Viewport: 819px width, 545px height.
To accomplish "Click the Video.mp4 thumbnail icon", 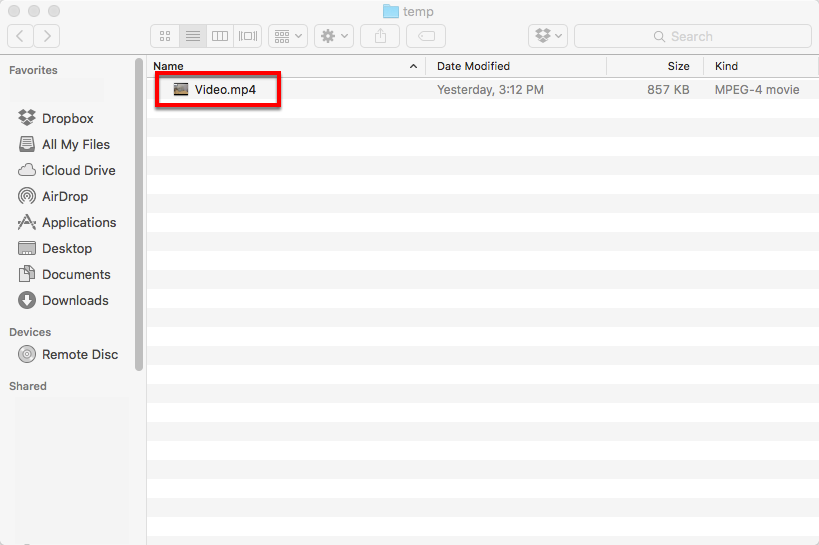I will coord(181,89).
